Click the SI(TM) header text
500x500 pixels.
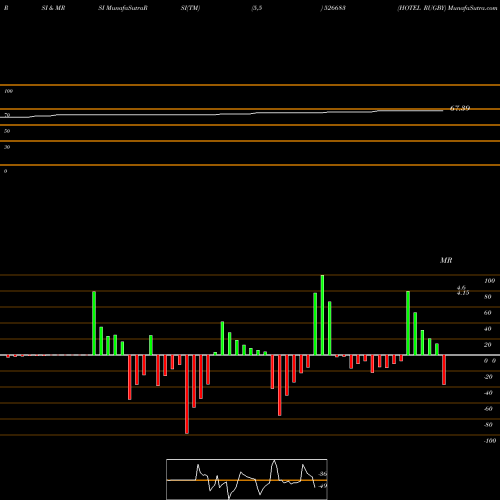(190, 8)
